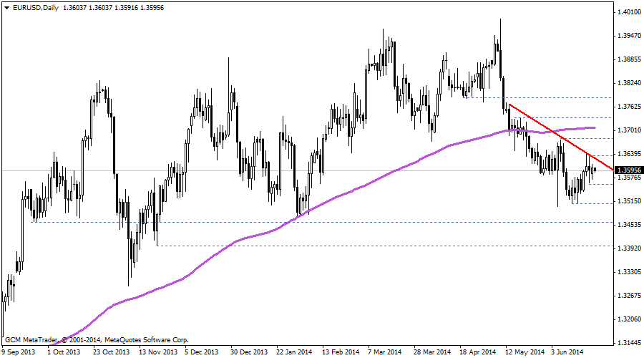Click the 1.36395 price scale label
This screenshot has width=644, height=358.
pos(629,154)
